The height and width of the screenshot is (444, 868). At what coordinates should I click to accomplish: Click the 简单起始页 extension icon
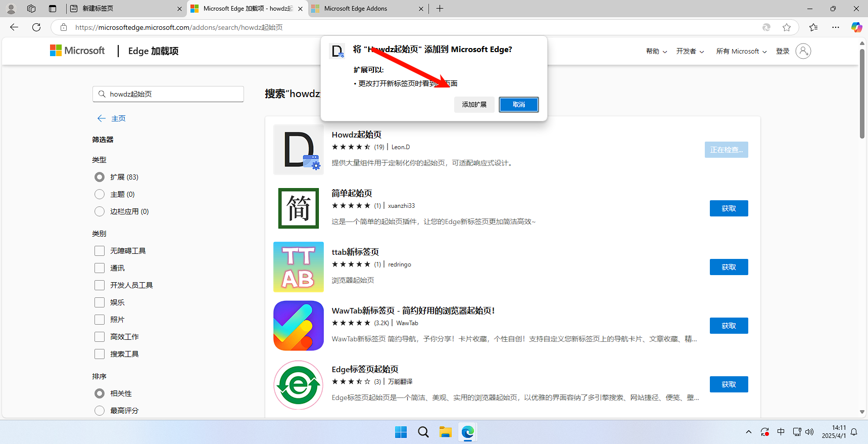[299, 208]
